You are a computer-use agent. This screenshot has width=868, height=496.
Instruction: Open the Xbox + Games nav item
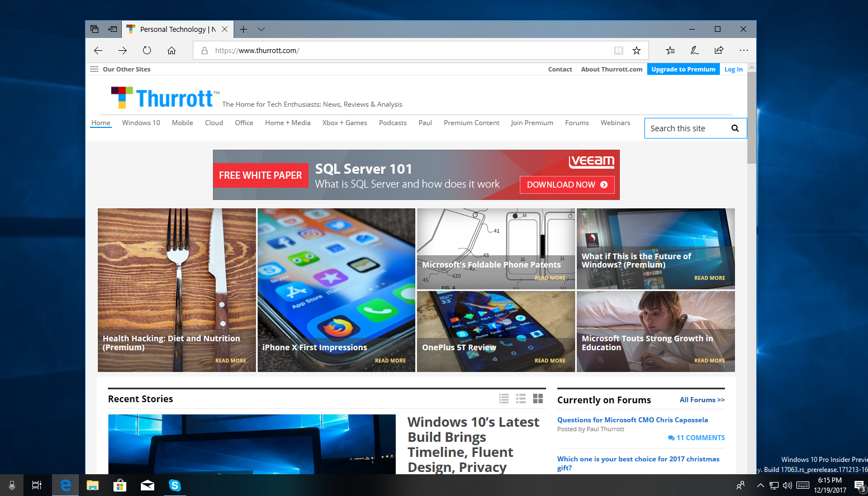[344, 123]
